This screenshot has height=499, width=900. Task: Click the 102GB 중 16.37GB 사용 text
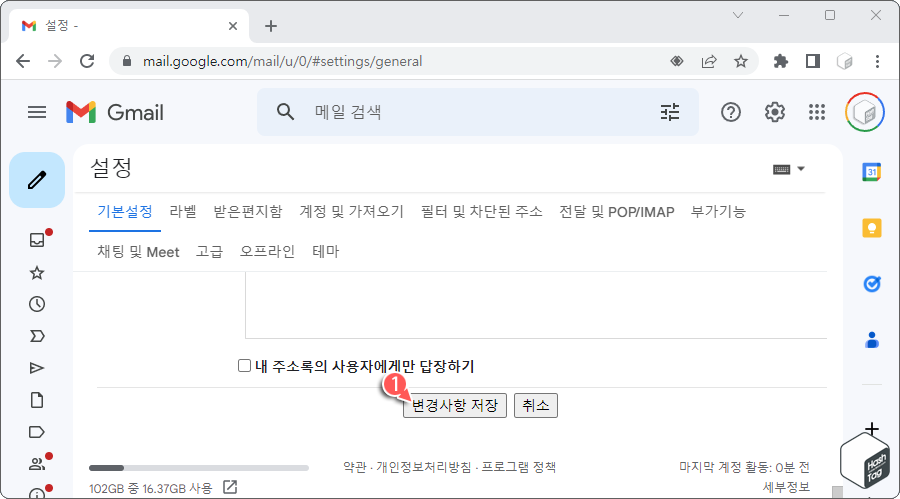point(150,488)
